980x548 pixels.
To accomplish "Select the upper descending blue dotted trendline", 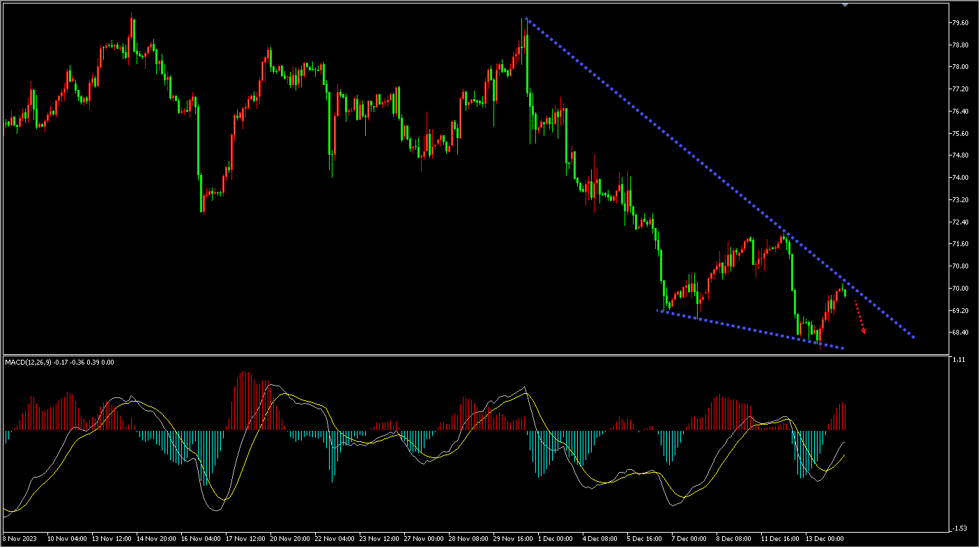I will pyautogui.click(x=720, y=178).
